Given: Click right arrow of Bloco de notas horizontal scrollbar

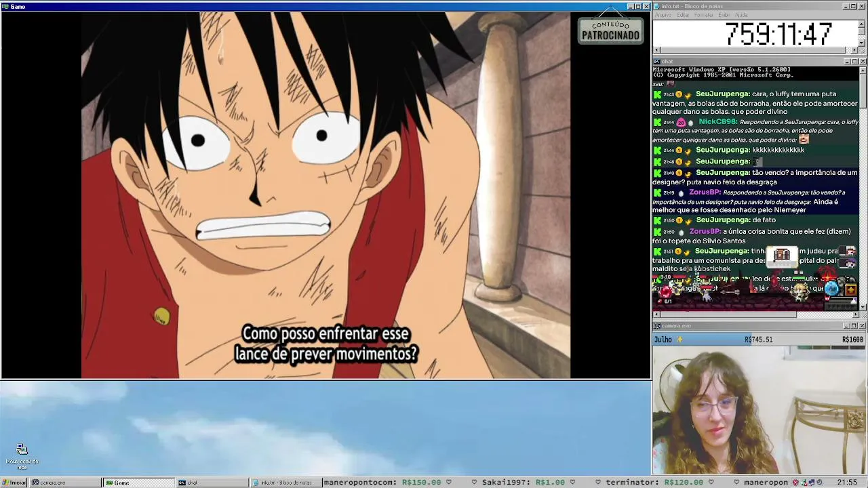Looking at the screenshot, I should point(854,50).
